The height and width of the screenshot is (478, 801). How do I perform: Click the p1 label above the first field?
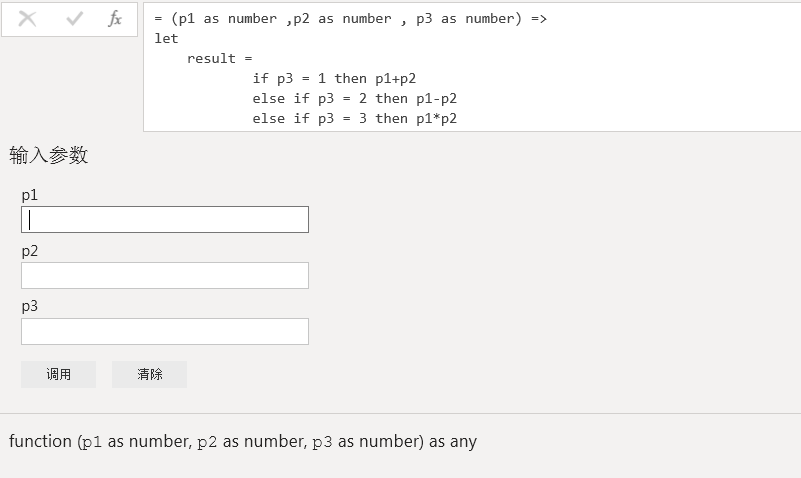click(x=30, y=195)
